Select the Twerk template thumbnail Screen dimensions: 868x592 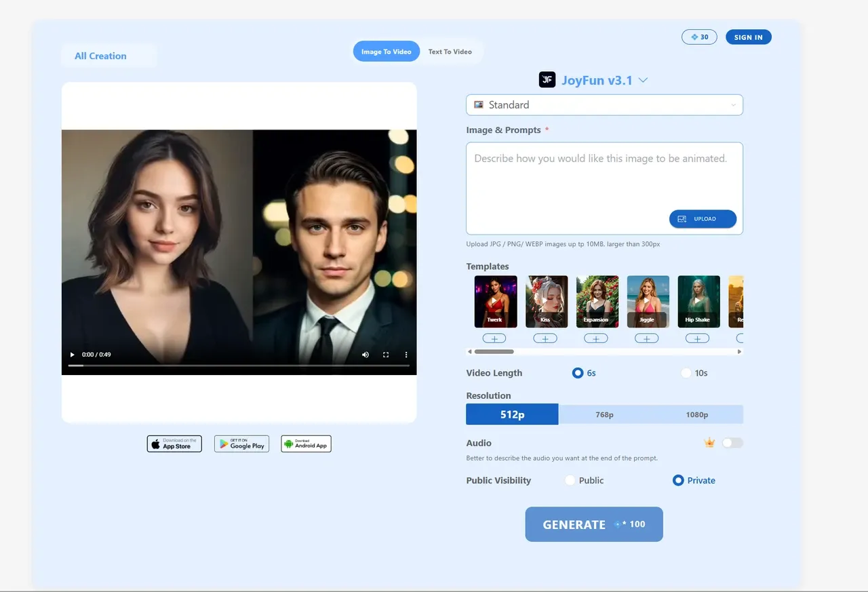point(496,302)
